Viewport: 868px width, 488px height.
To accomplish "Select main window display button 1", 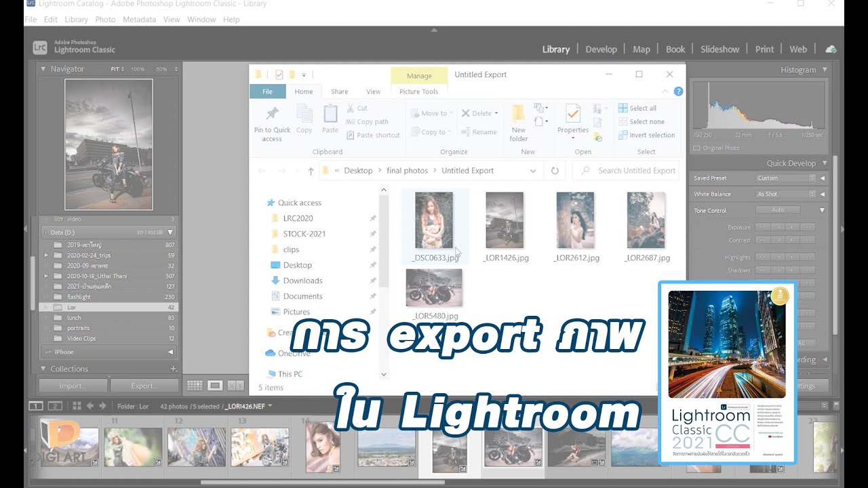I will click(36, 406).
